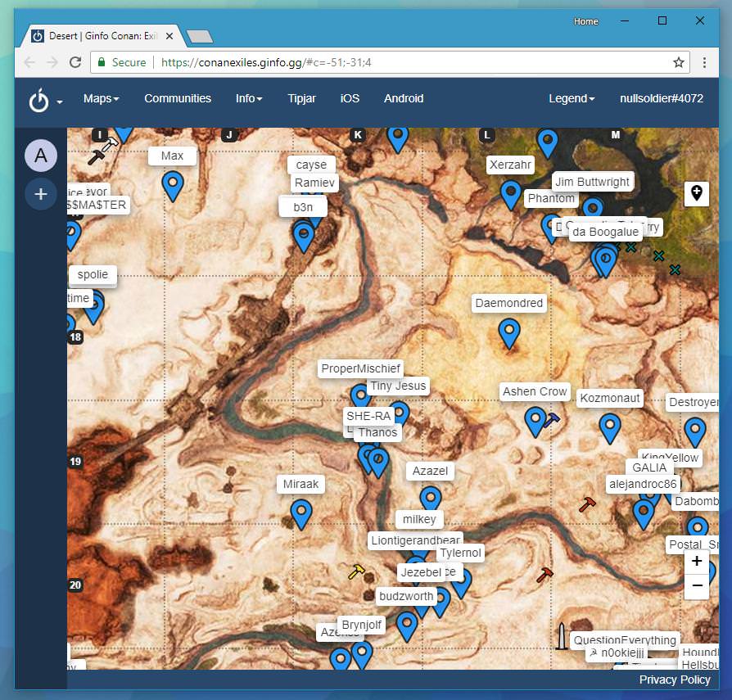Open the nullsoldier#4072 account menu
This screenshot has width=732, height=700.
tap(662, 98)
